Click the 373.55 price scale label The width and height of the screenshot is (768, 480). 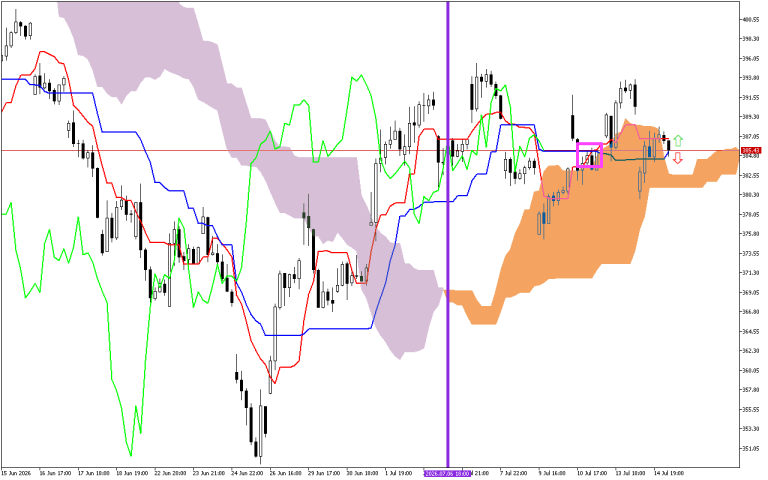(x=751, y=253)
